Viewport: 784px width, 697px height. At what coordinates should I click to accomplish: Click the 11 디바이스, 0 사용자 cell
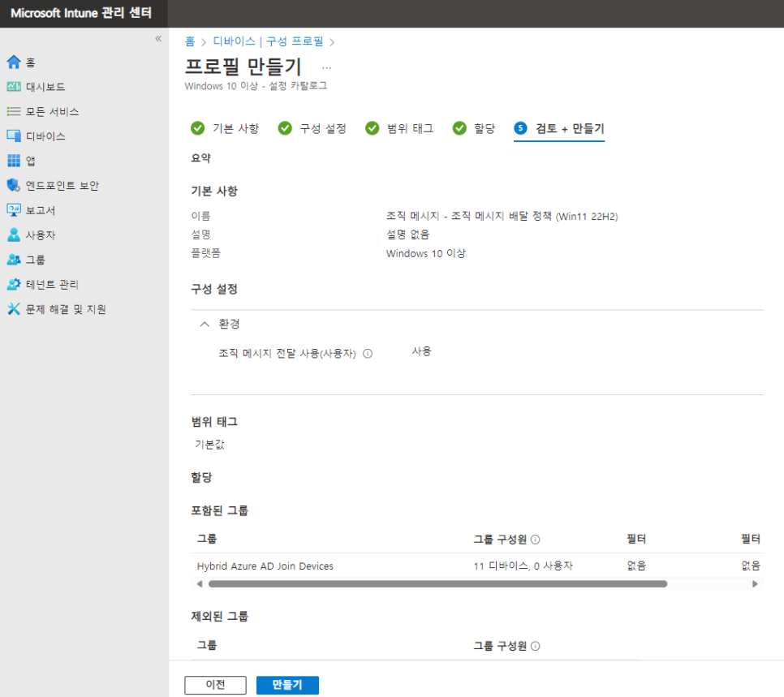point(523,566)
